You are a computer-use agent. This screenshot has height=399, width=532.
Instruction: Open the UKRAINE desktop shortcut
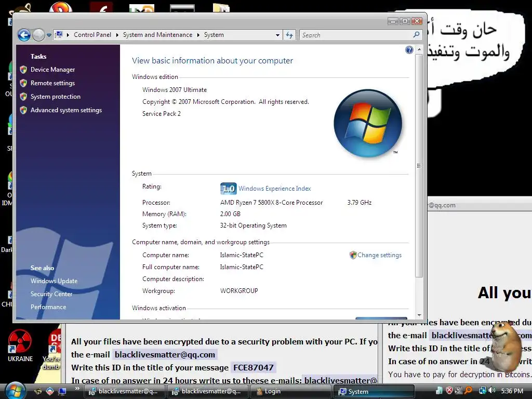pos(20,345)
